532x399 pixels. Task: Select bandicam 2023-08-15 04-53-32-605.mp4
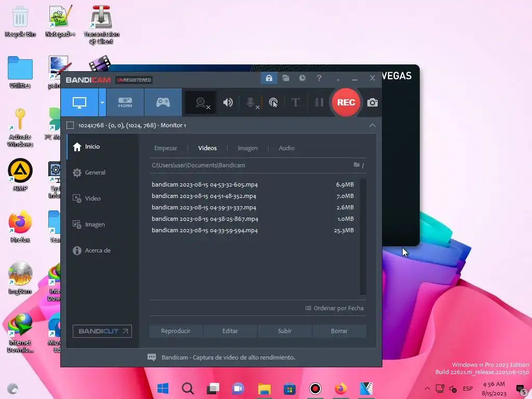[253, 184]
